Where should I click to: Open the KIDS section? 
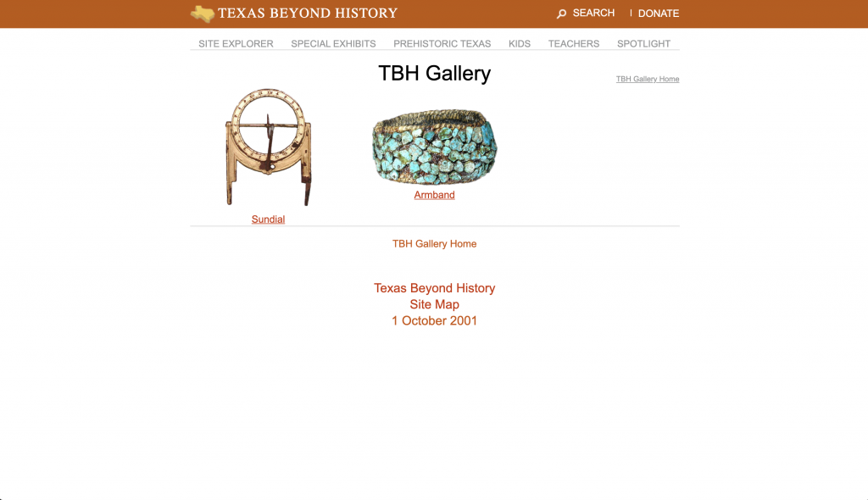(x=520, y=44)
